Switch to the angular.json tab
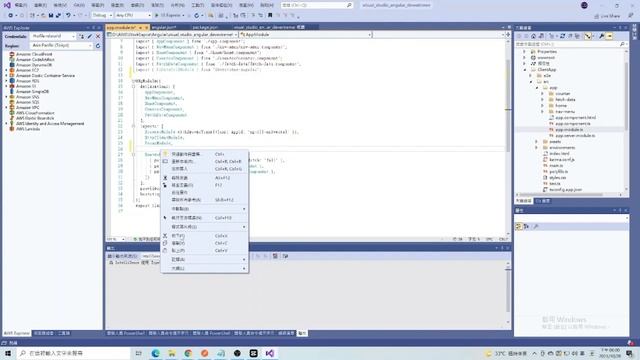This screenshot has height=360, width=640. (x=164, y=27)
